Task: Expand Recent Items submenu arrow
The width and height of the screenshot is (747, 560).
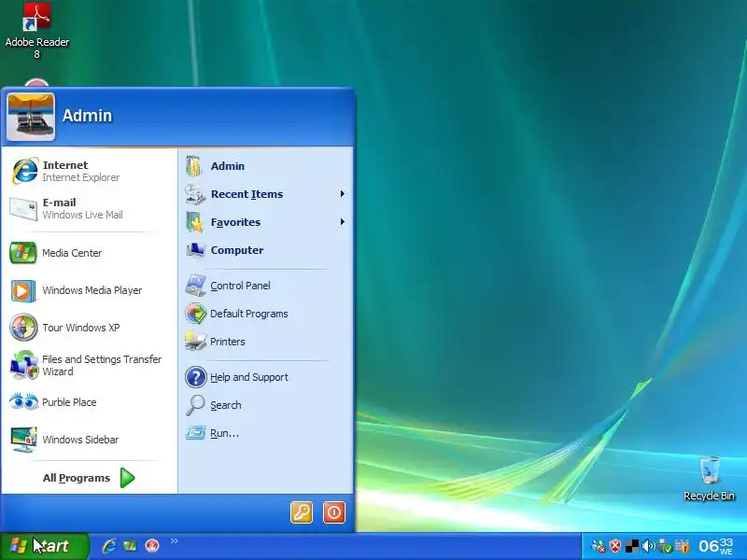Action: (342, 194)
